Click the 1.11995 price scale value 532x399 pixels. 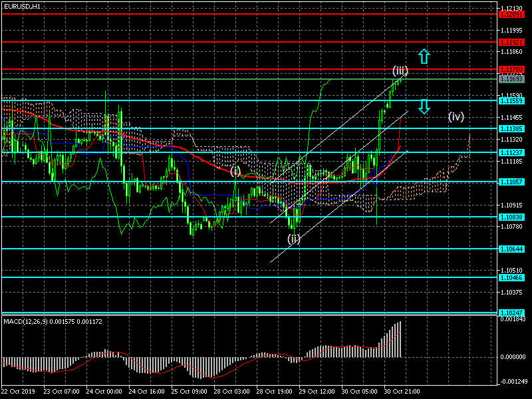point(511,30)
